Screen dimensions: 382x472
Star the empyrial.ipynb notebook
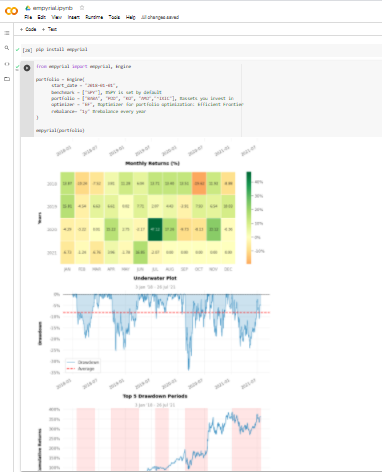[x=82, y=8]
